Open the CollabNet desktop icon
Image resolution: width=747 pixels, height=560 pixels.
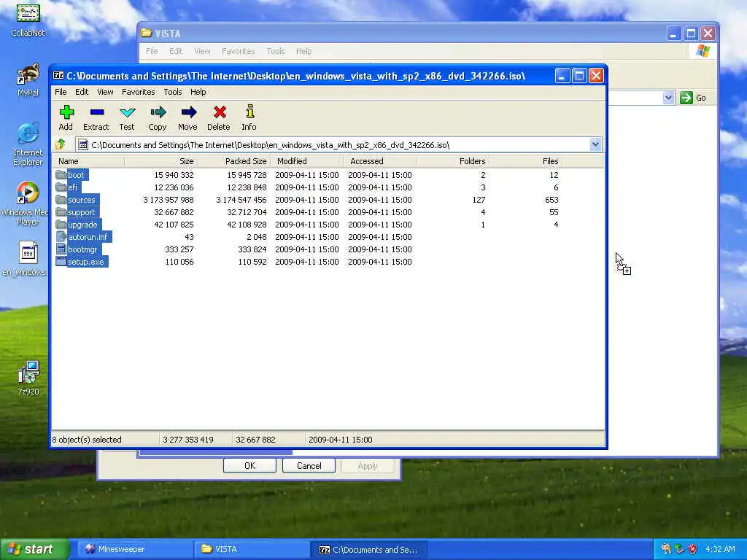click(x=28, y=19)
